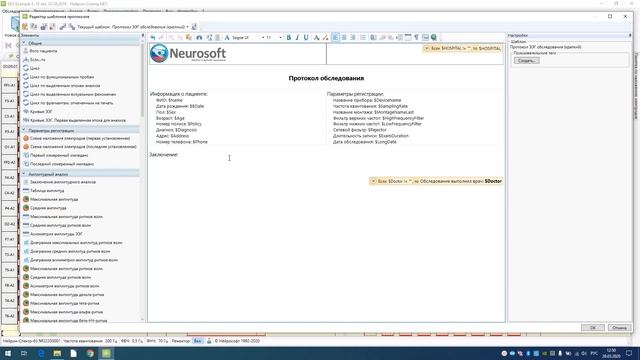Open the font color tool
640x360 pixels.
[x=316, y=38]
